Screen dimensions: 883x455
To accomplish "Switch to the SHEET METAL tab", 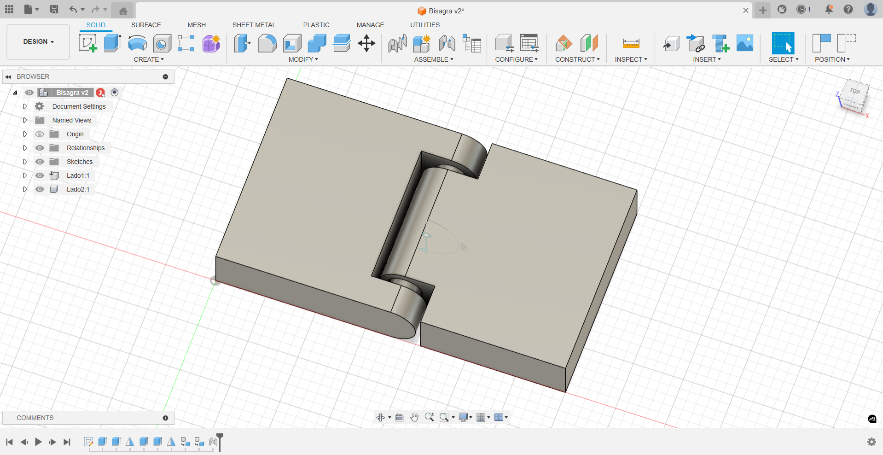I will (253, 25).
